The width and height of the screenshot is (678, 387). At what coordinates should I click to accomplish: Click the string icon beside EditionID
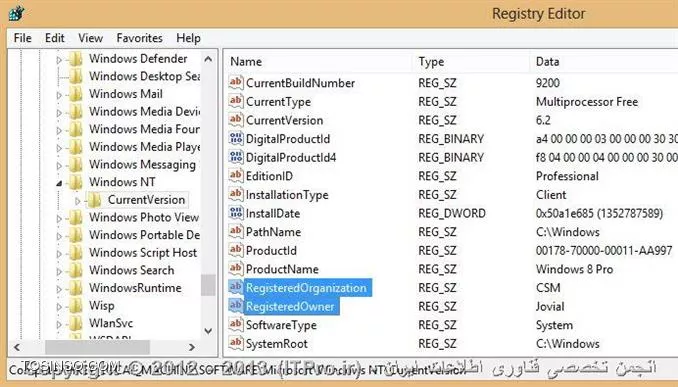coord(236,176)
